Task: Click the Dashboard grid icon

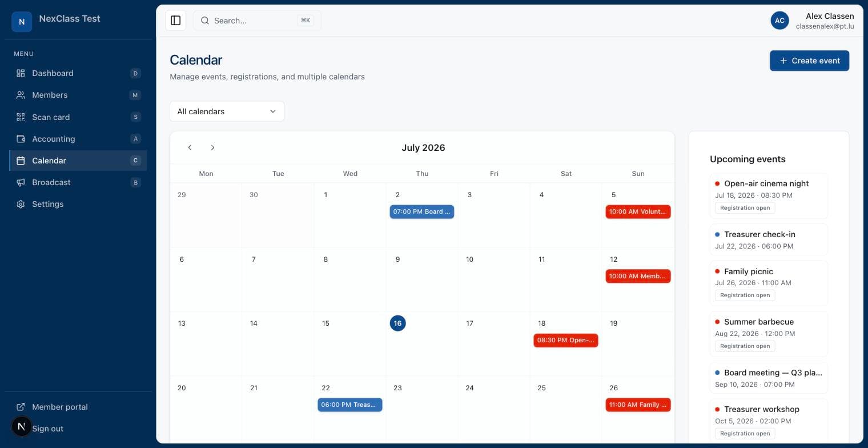Action: coord(21,73)
